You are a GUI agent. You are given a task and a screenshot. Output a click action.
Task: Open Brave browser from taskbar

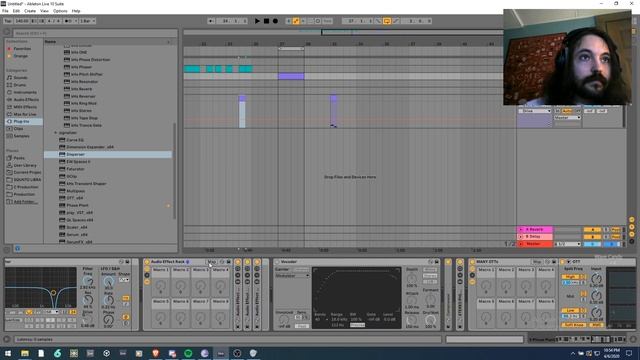[156, 353]
